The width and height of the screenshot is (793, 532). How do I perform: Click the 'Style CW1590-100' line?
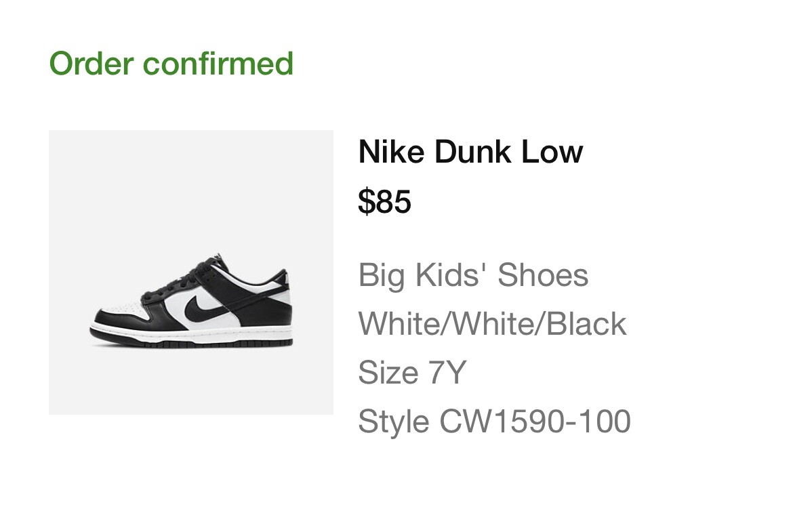(494, 422)
